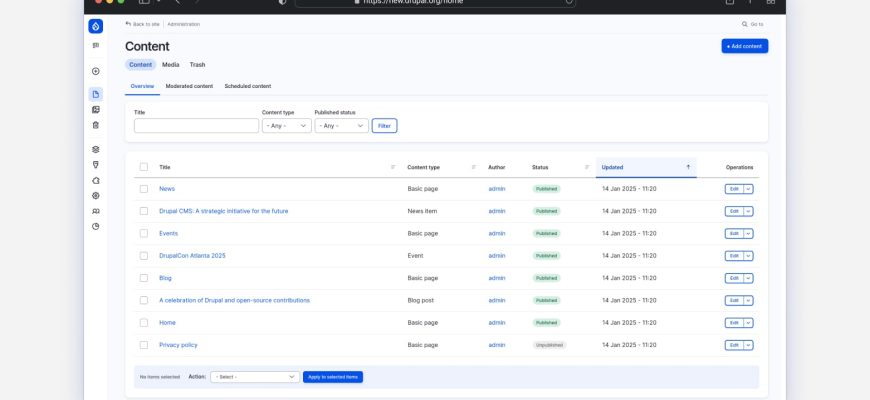Toggle the select-all checkbox in table header
Viewport: 870px width, 400px height.
tap(144, 167)
